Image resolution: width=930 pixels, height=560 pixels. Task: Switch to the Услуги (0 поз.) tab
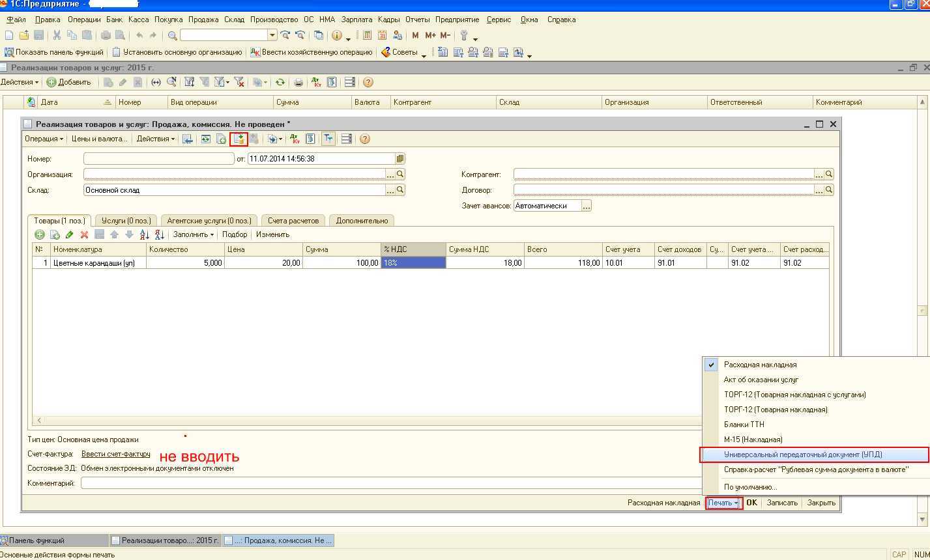[x=126, y=221]
